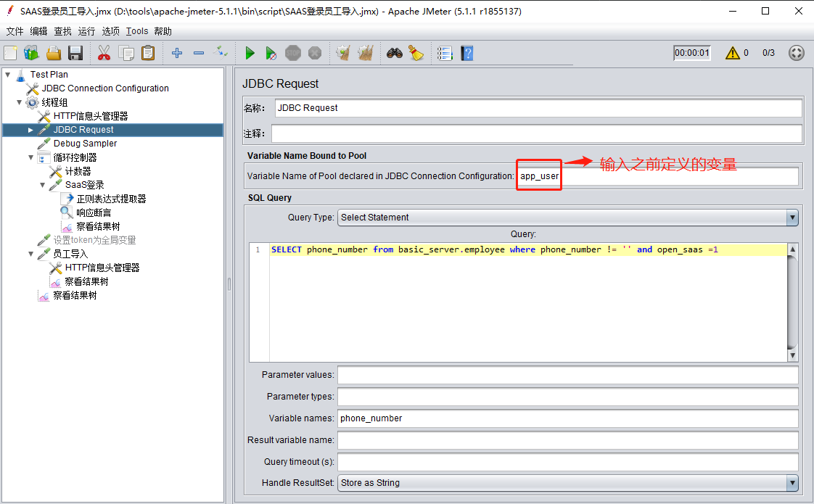Save the test plan with floppy icon
The image size is (814, 504).
75,53
